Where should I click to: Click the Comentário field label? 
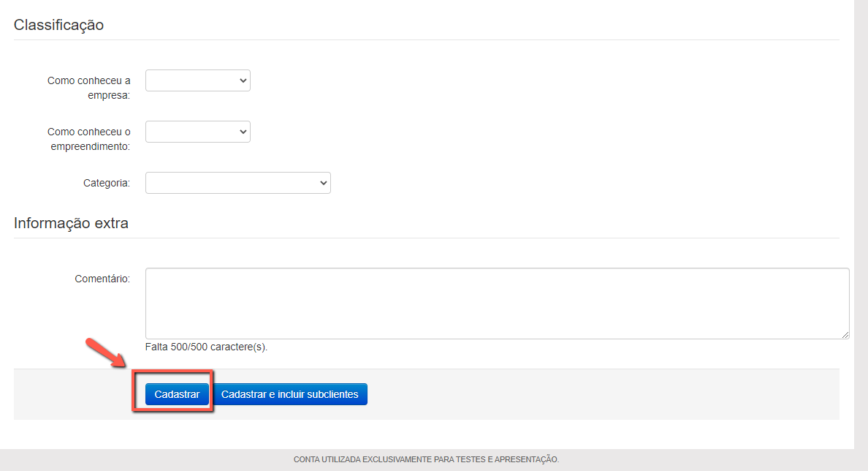pos(102,279)
